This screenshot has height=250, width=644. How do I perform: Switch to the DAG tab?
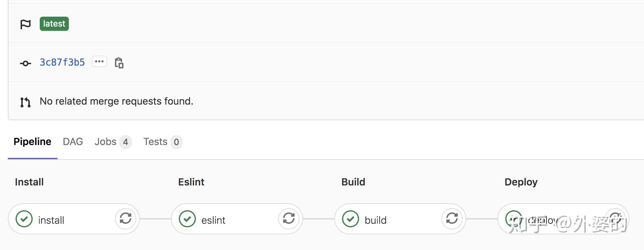click(x=72, y=141)
